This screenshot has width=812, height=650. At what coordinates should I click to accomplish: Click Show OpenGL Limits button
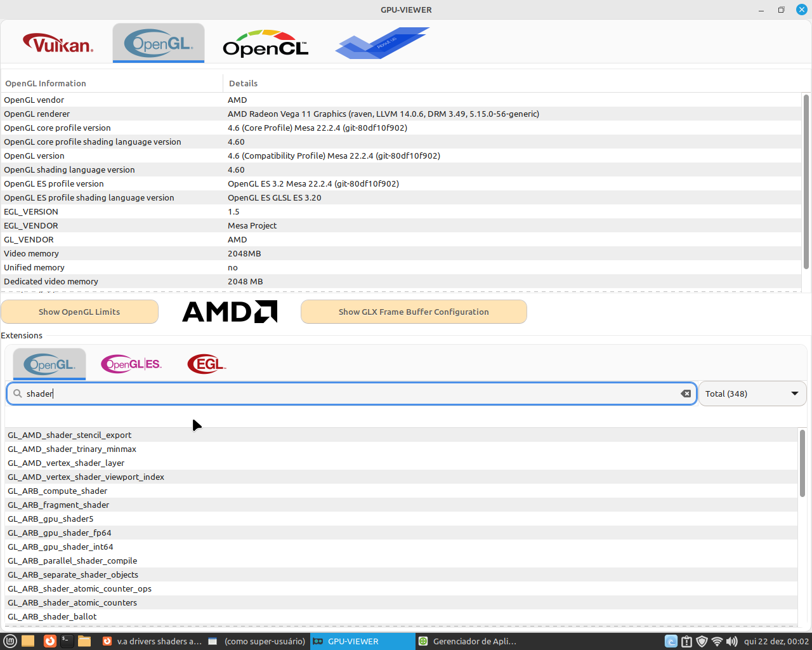[x=79, y=312]
